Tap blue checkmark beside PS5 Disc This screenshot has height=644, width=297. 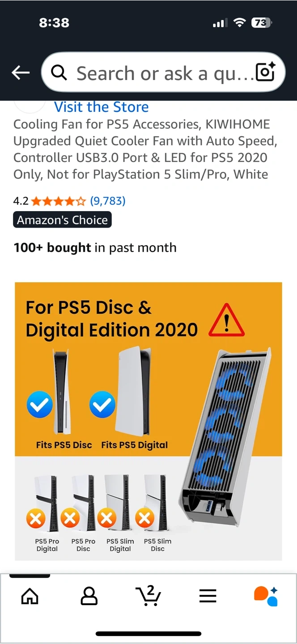coord(40,405)
